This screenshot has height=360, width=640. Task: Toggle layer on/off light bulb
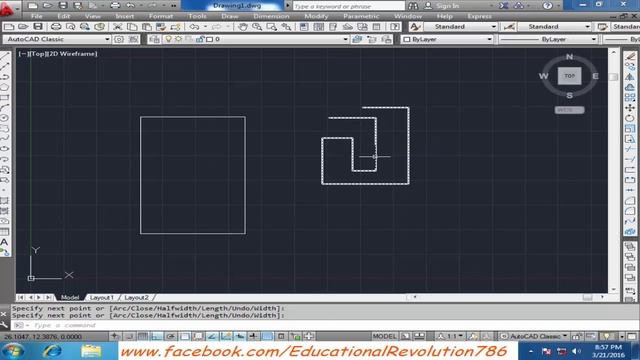coord(168,39)
